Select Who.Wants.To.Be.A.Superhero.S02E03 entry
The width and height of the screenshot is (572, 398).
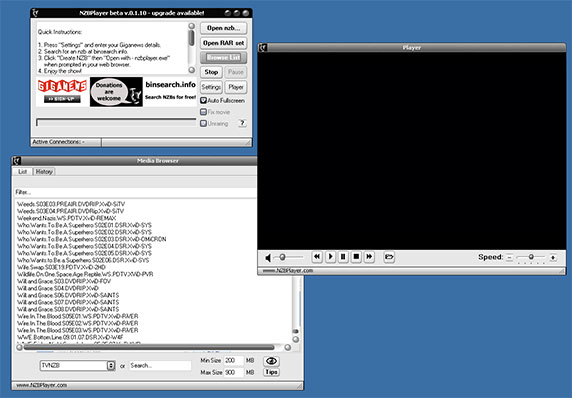point(92,239)
